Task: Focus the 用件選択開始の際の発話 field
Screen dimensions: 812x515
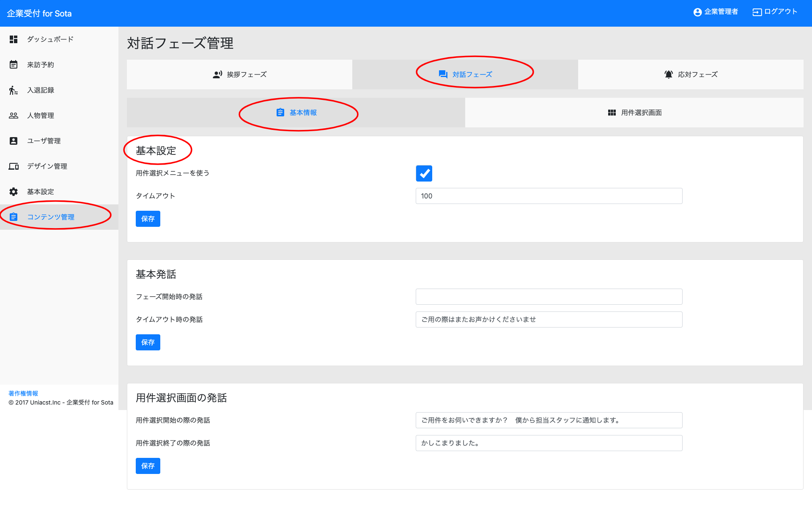Action: pos(549,420)
